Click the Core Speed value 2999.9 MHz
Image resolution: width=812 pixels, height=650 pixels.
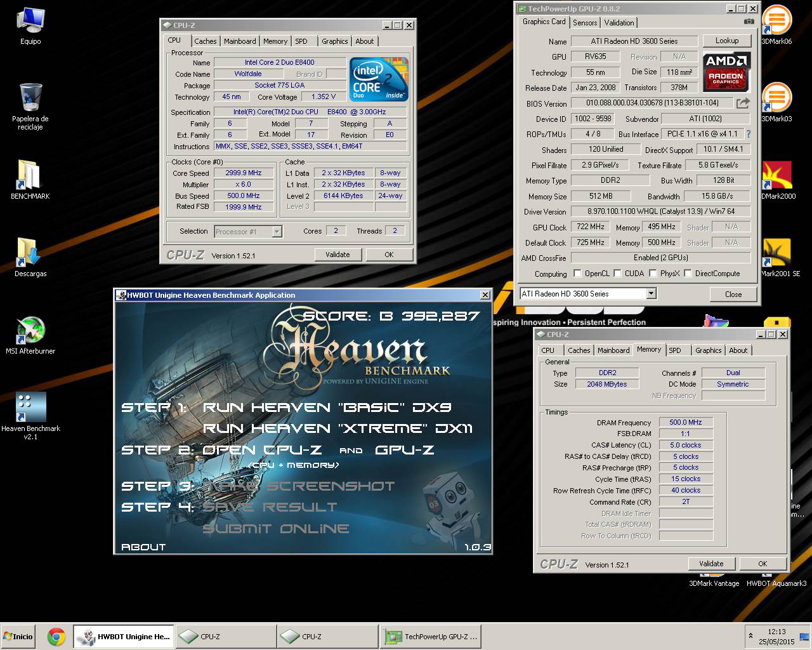(x=244, y=173)
